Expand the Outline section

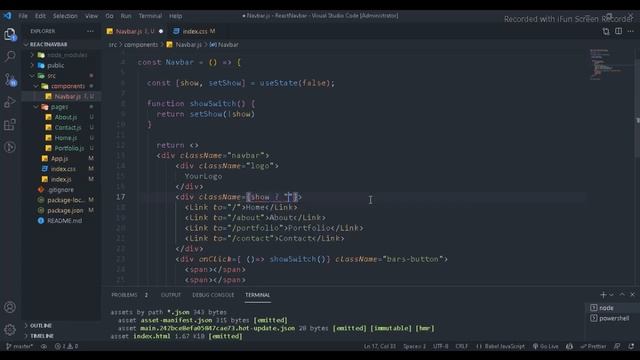tap(41, 326)
